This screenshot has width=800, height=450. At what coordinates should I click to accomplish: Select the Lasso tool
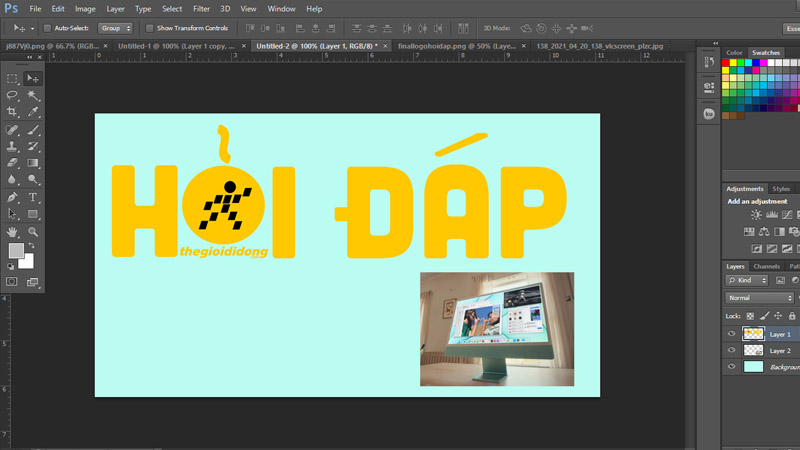[12, 95]
